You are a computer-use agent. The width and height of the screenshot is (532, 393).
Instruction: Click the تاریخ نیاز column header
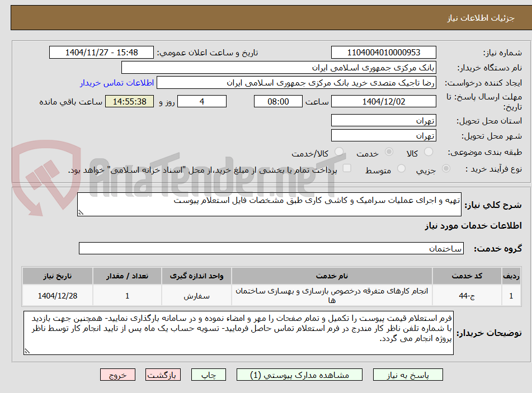(x=57, y=276)
